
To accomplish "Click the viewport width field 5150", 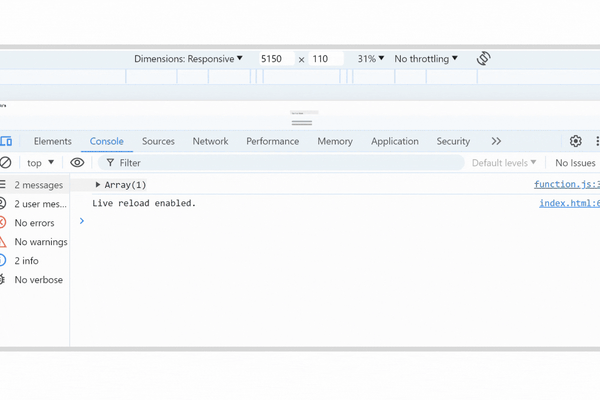I will point(276,59).
